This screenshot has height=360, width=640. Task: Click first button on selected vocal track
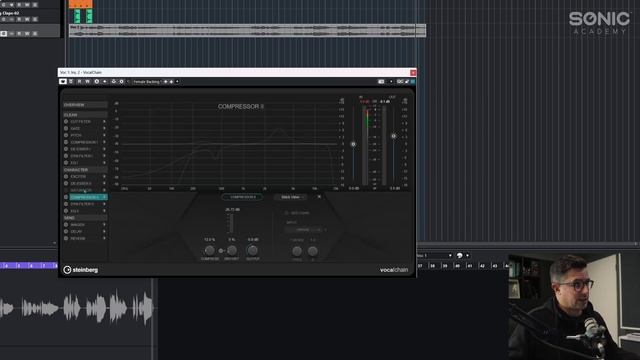pos(4,33)
